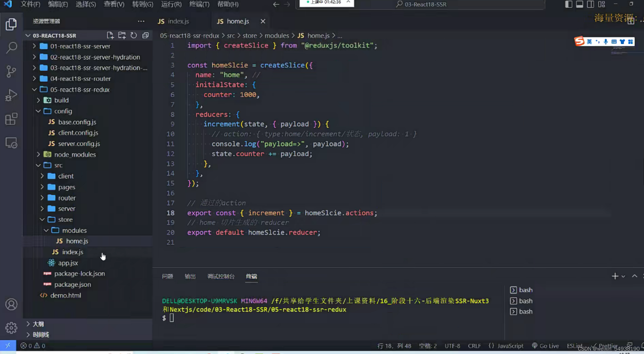Click the remote window indicator in status bar

(x=8, y=346)
